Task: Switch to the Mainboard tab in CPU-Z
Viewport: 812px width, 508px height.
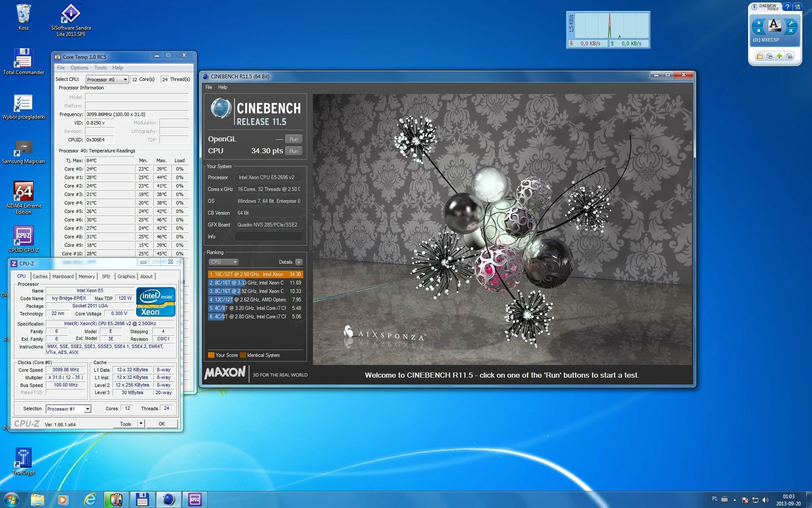Action: (x=63, y=276)
